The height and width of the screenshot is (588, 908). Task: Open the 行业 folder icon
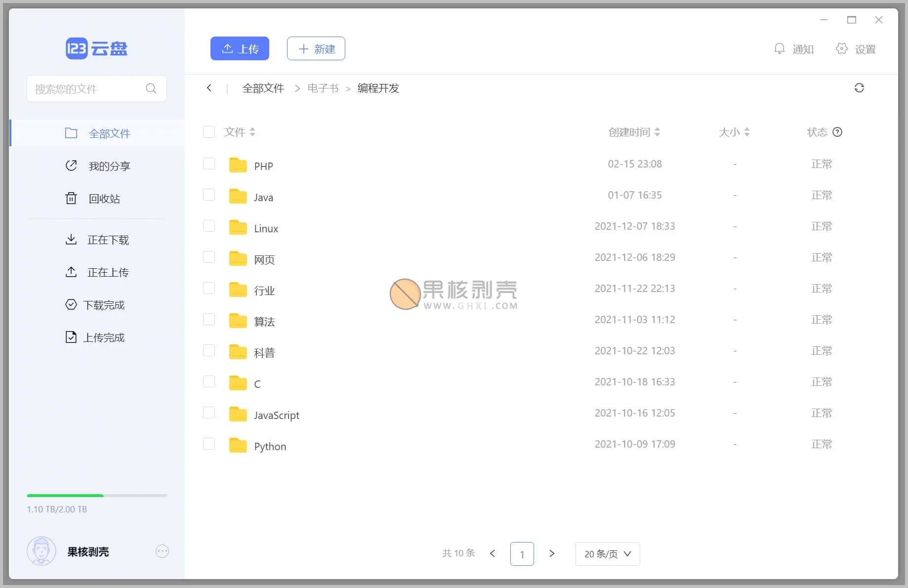pos(238,290)
